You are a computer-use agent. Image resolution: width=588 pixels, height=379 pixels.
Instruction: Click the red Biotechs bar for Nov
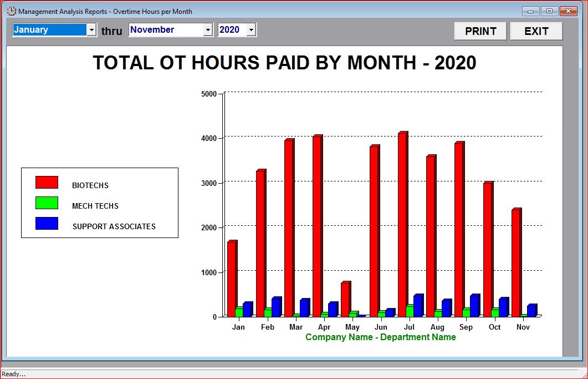pos(516,263)
